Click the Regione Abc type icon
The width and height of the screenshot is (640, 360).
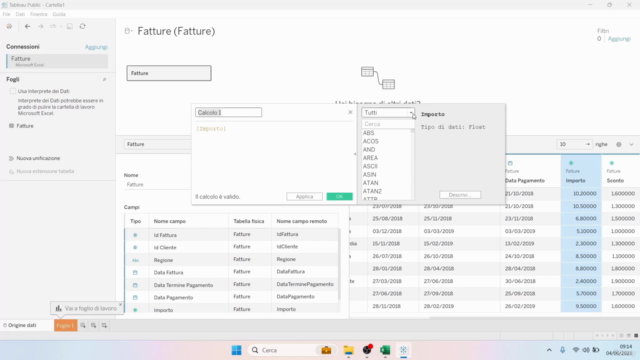[135, 260]
